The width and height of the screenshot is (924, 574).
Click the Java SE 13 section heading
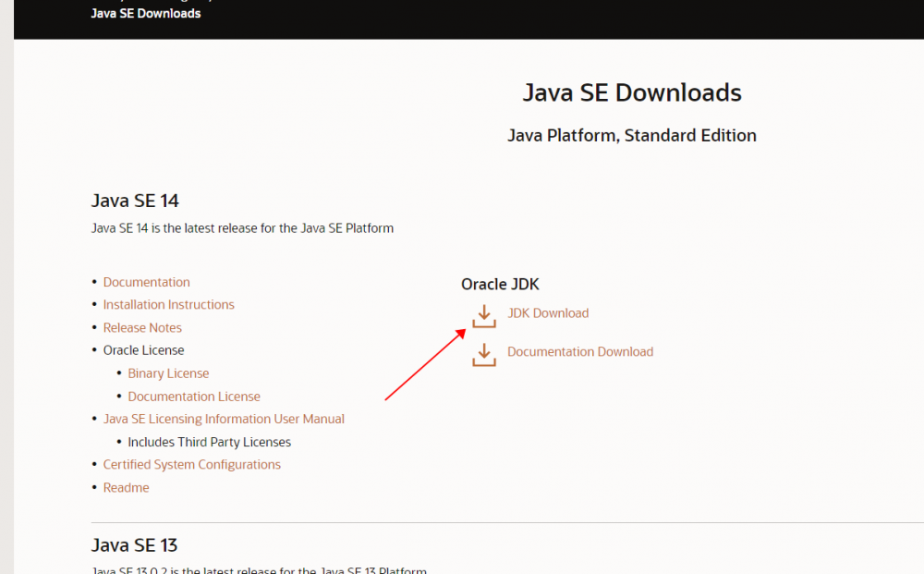click(135, 545)
